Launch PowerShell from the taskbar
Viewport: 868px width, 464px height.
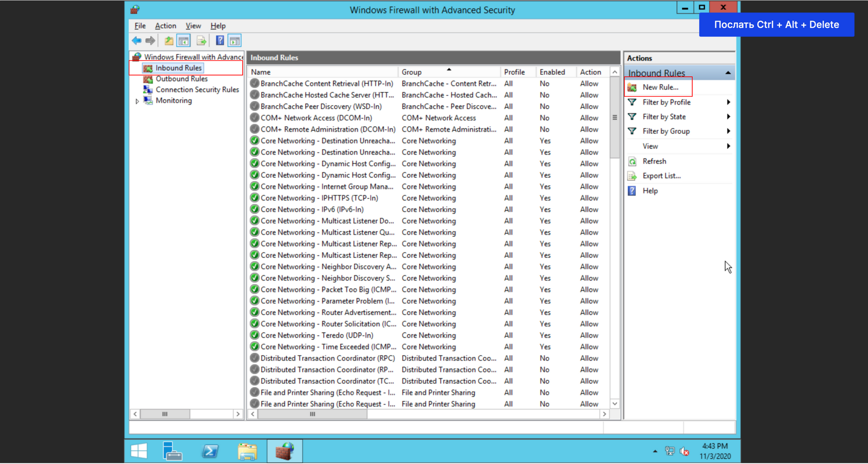tap(210, 451)
